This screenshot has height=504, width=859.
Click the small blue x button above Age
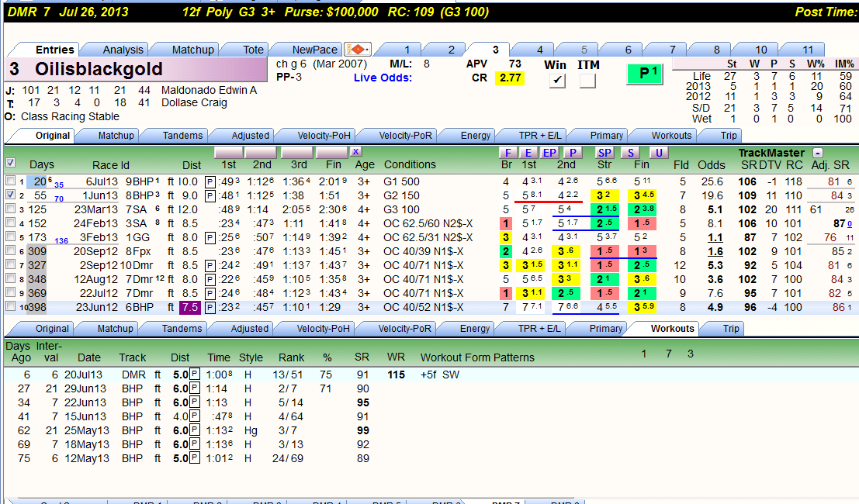point(355,152)
